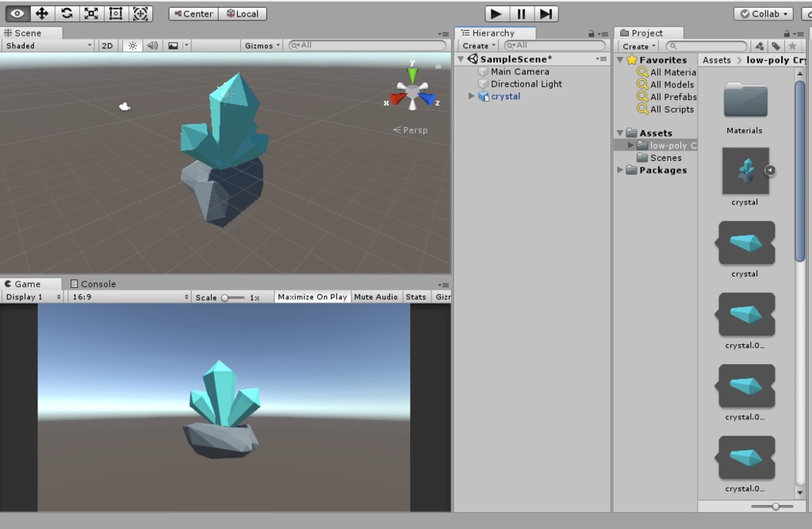Select the combined Transform tool

pyautogui.click(x=140, y=13)
